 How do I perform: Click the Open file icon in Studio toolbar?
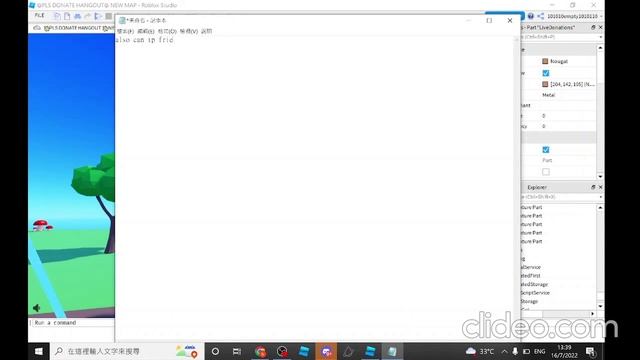coord(67,16)
